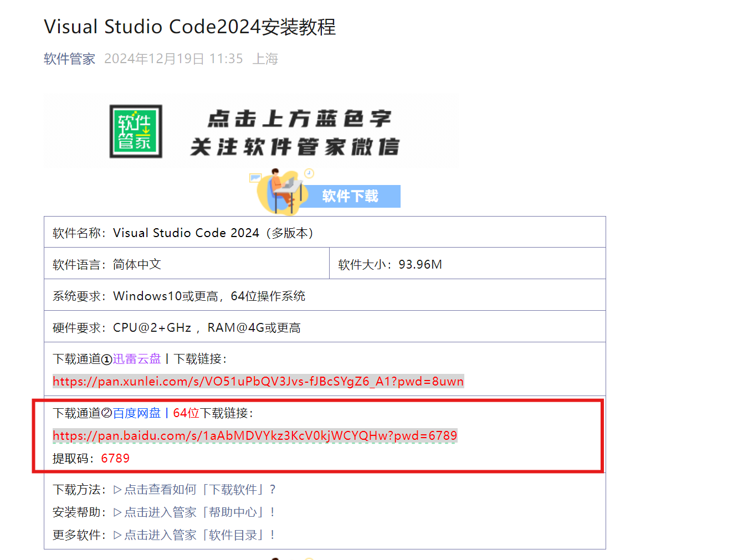Open the 百度网盘 link
This screenshot has width=738, height=560.
[137, 413]
